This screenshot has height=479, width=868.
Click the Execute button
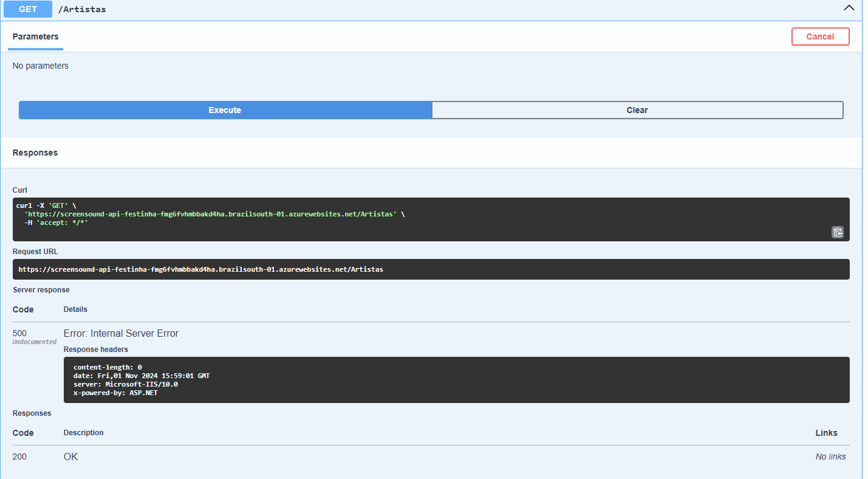[225, 110]
